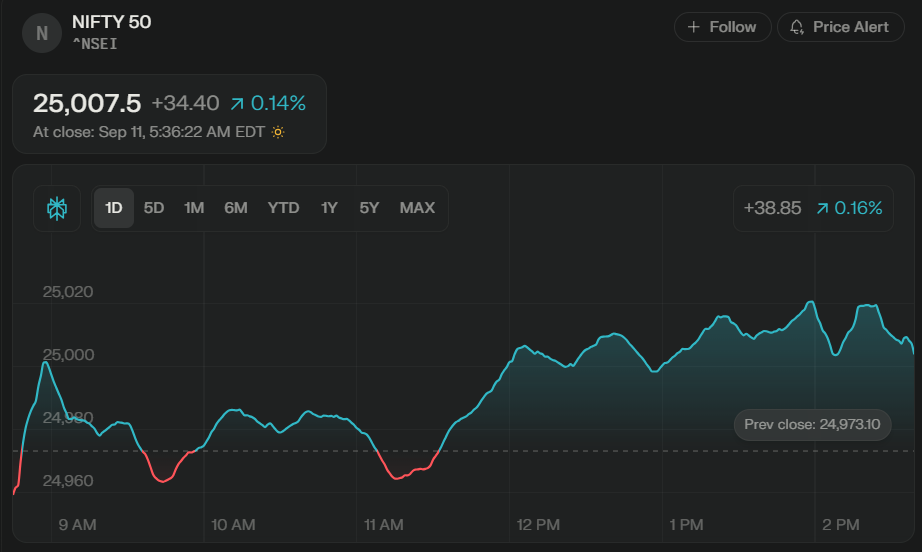Display the 5Y chart range

(370, 208)
